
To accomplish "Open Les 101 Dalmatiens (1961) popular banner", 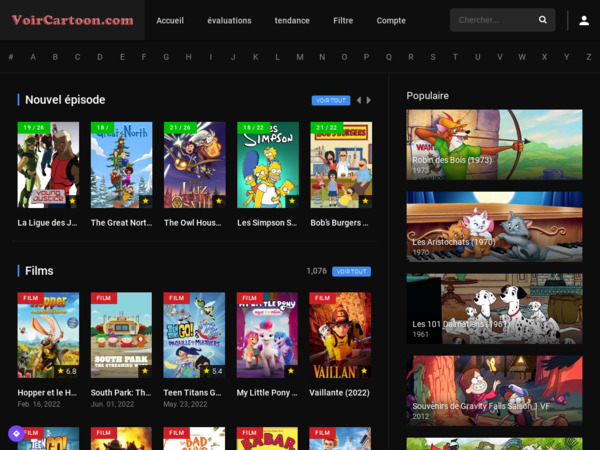I will [x=494, y=308].
